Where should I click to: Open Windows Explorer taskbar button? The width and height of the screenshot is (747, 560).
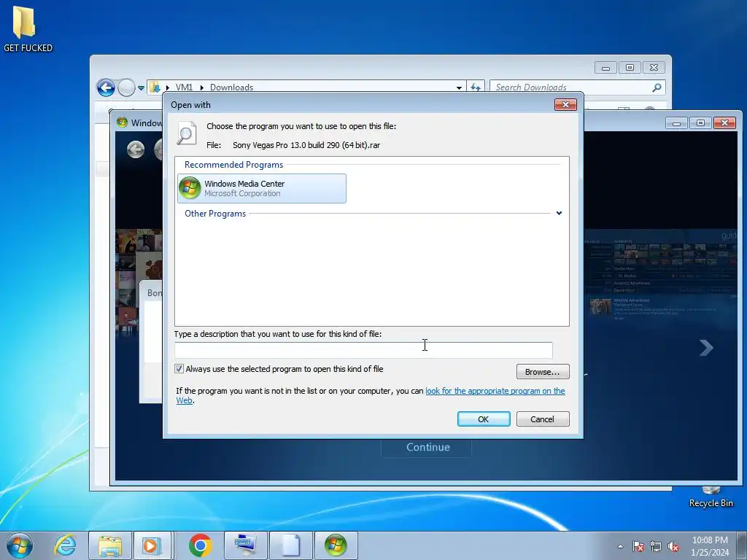[x=110, y=545]
